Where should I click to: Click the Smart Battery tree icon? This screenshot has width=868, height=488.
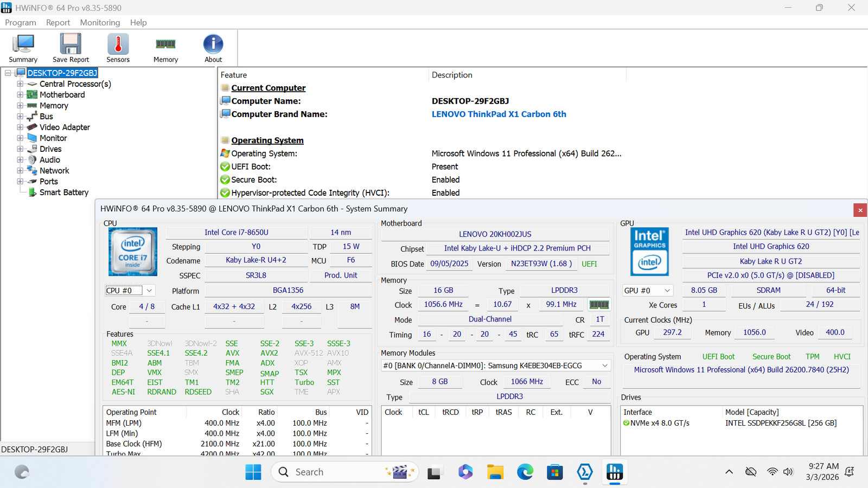coord(32,192)
